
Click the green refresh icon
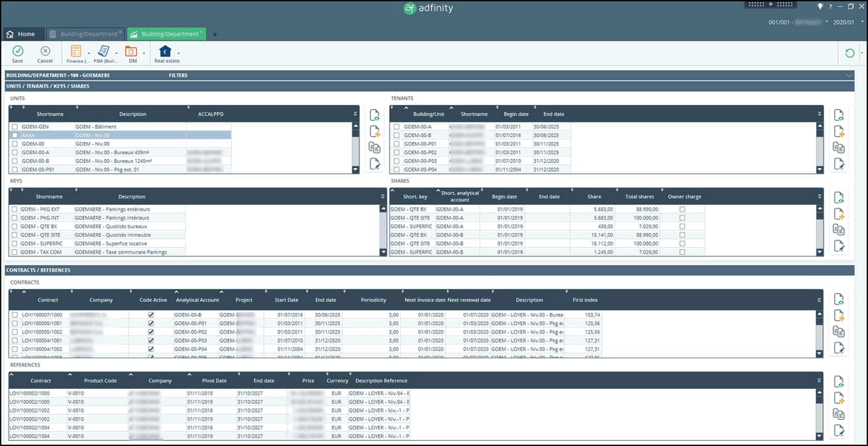pyautogui.click(x=850, y=53)
